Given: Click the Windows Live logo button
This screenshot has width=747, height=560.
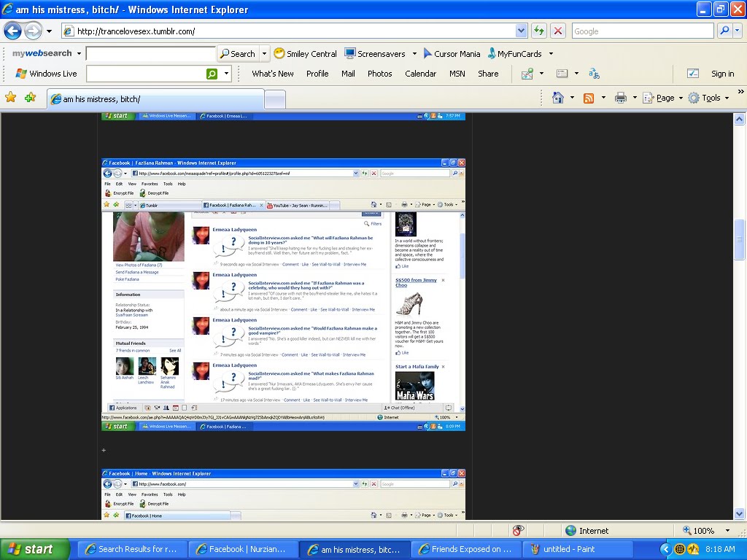Looking at the screenshot, I should [x=46, y=74].
